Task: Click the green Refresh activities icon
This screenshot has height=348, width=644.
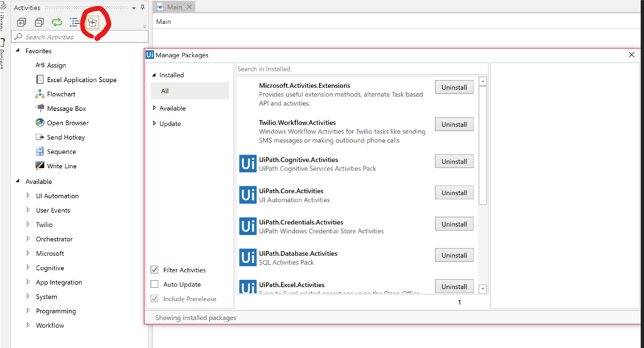Action: (x=57, y=22)
